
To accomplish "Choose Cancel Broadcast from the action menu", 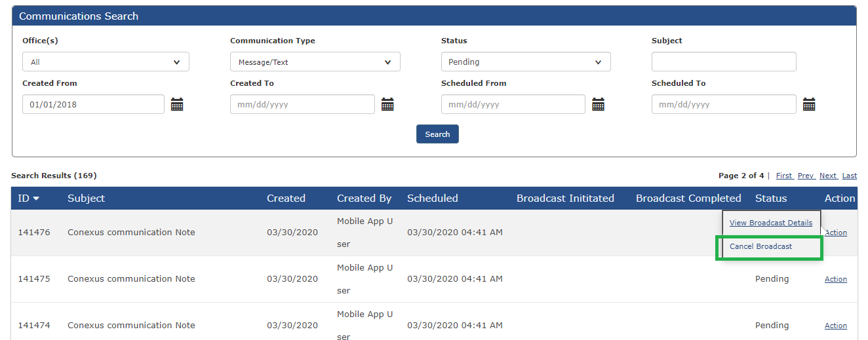I will [760, 246].
